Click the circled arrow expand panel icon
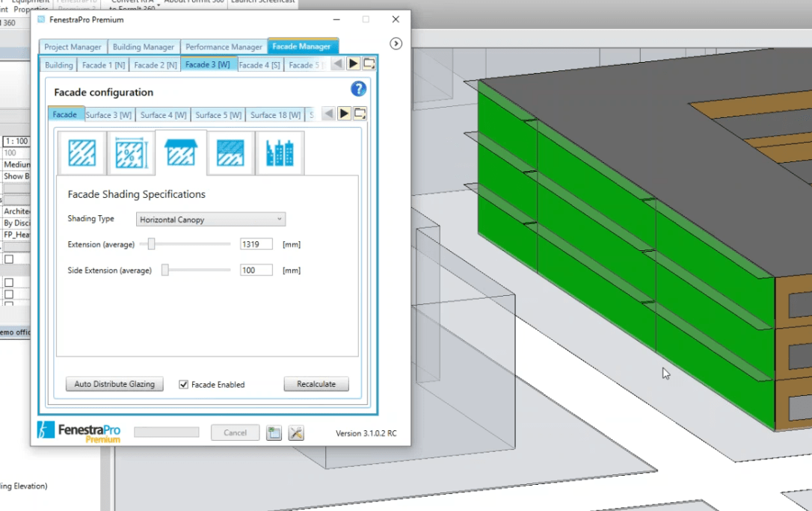Screen dimensions: 812x511 (x=396, y=44)
